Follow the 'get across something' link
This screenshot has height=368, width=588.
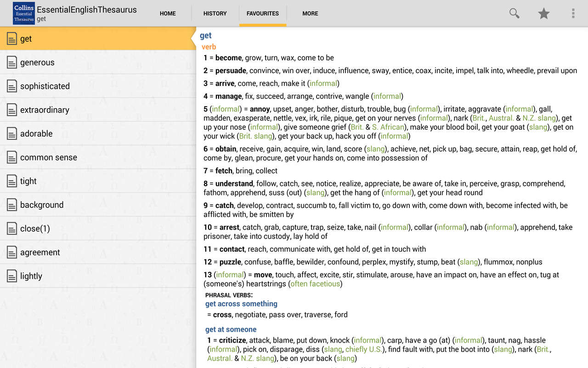pos(241,304)
